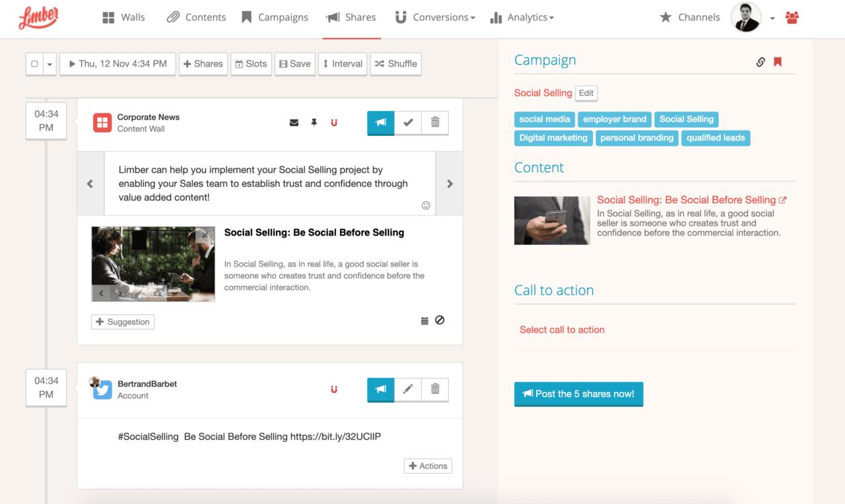Click the Corporate News 04:34 PM time marker
The image size is (845, 504).
click(x=46, y=121)
